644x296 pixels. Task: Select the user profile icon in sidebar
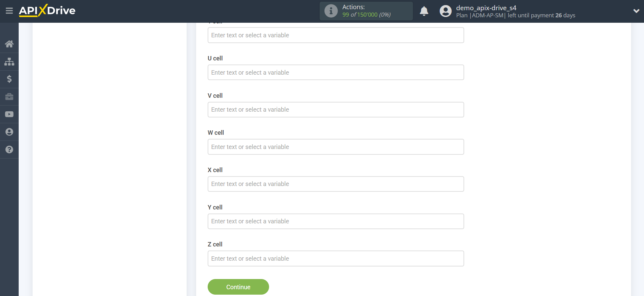[9, 132]
